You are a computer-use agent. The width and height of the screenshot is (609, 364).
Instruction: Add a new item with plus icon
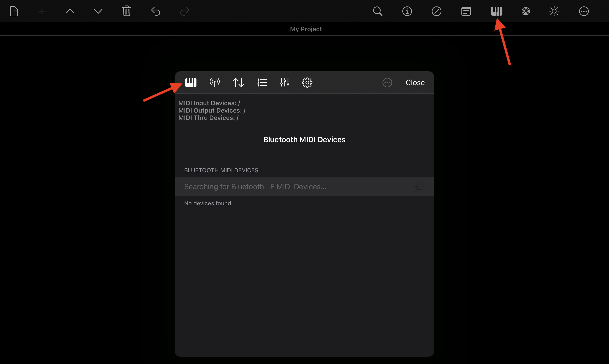pyautogui.click(x=42, y=11)
